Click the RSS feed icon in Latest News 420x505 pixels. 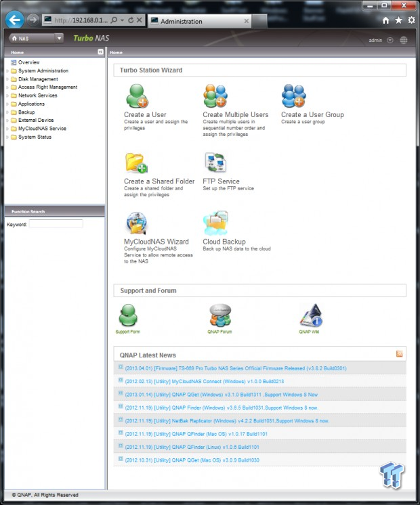[x=400, y=353]
